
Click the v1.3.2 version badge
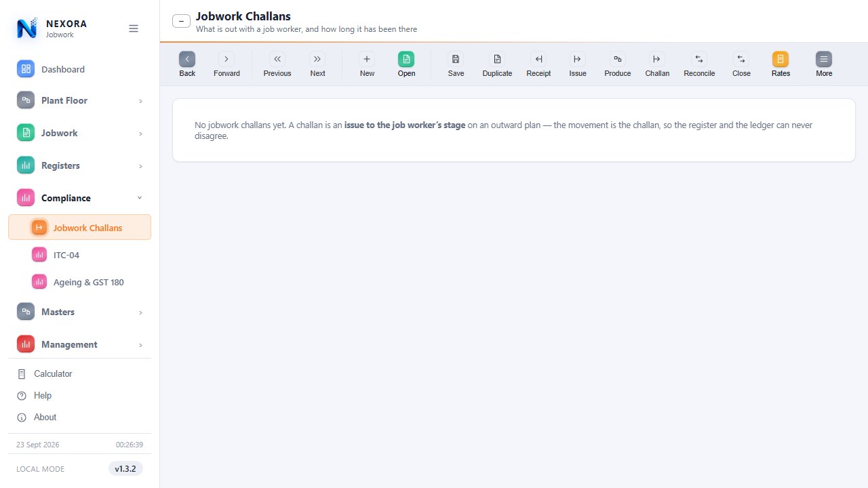click(x=125, y=469)
